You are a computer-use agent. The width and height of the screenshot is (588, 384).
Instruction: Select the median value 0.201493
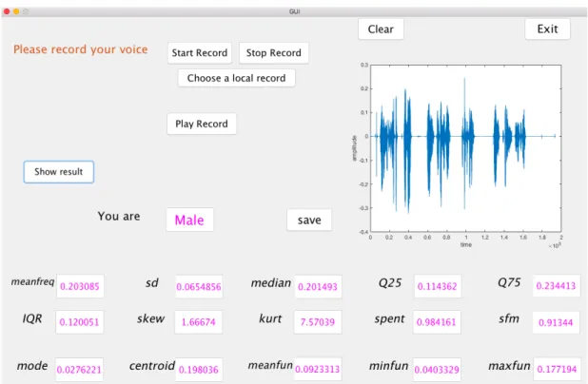pyautogui.click(x=318, y=287)
